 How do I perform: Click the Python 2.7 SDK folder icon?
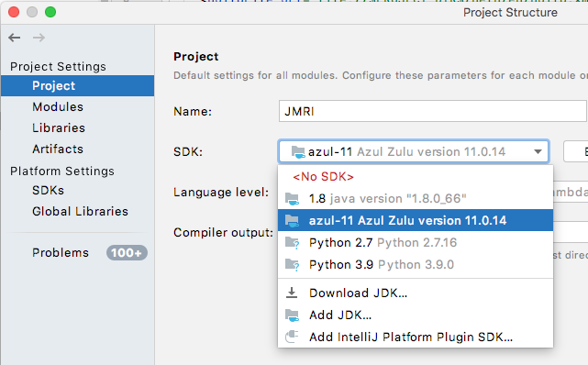pyautogui.click(x=292, y=243)
